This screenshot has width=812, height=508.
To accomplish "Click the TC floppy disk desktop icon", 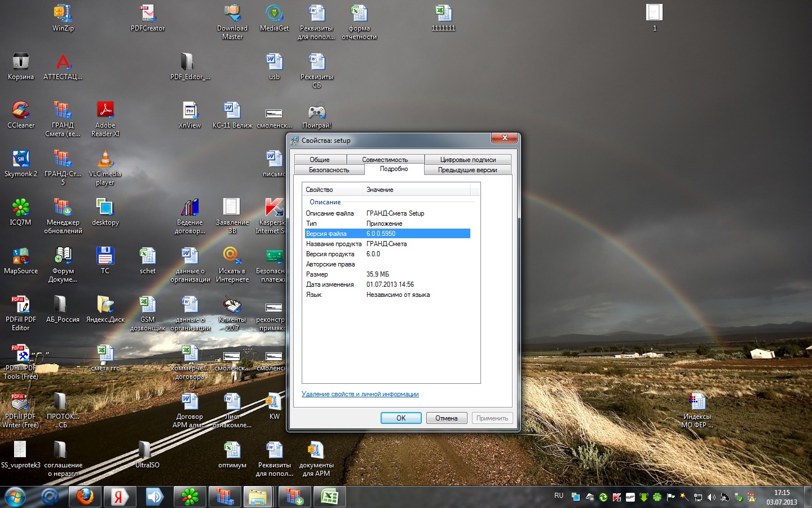I will point(105,260).
